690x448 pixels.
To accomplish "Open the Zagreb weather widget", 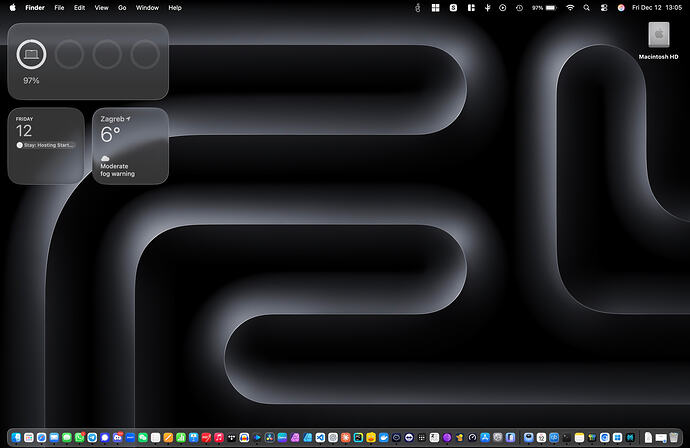I will click(130, 146).
